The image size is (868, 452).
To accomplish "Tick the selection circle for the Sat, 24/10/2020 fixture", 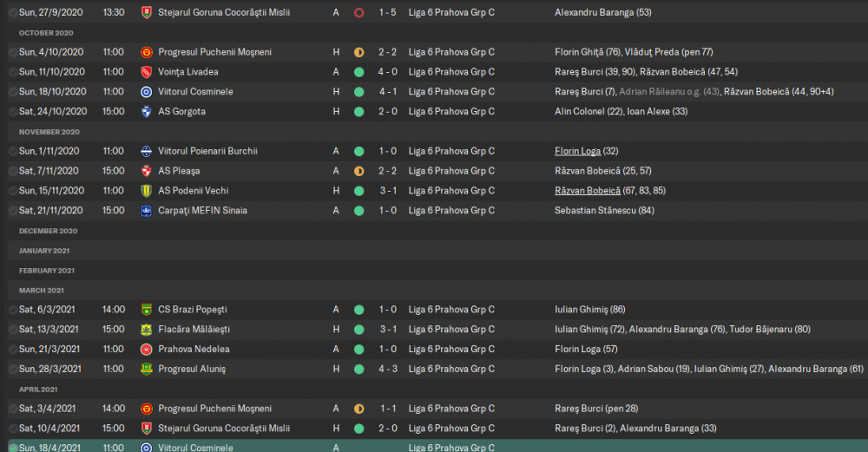I will pos(13,111).
